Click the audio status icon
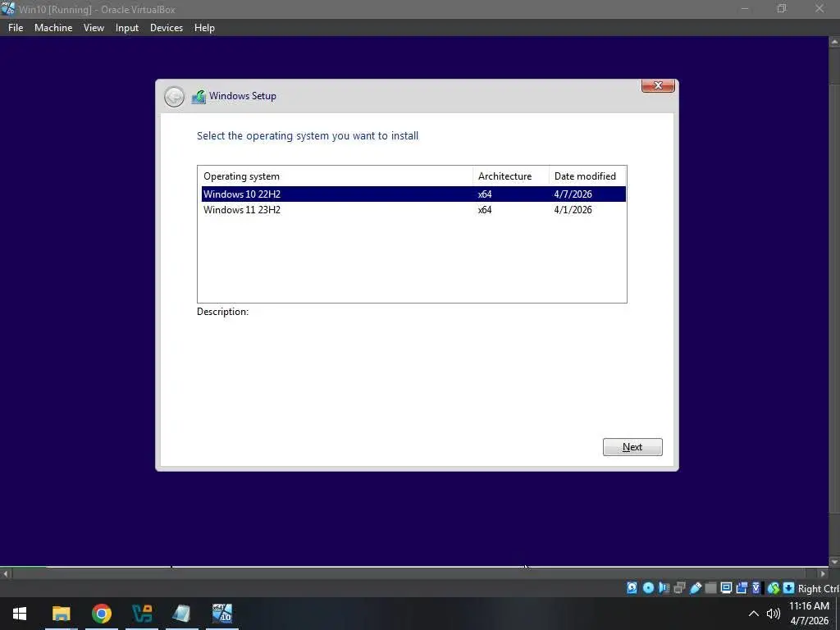The image size is (840, 630). 664,588
